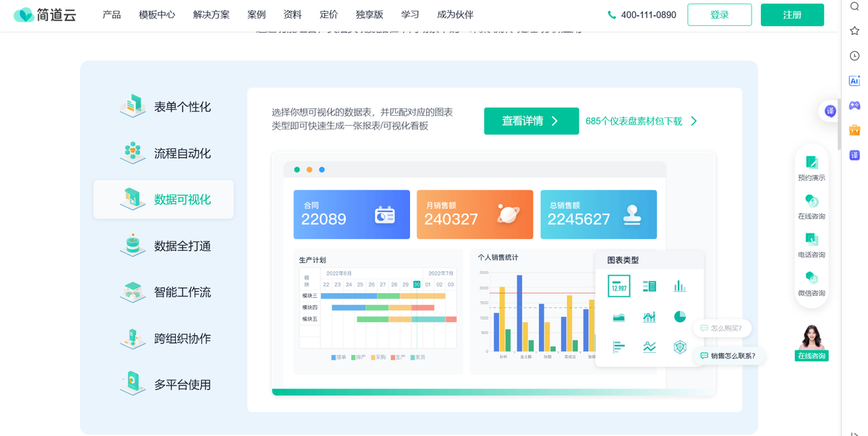Screen dimensions: 868x436
Task: Click the 生产计划 Gantt chart
Action: [378, 311]
